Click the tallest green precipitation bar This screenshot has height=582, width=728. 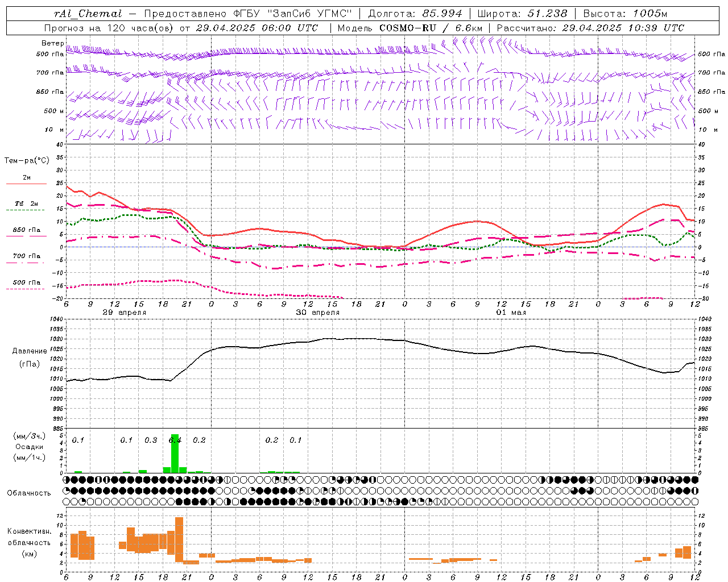(175, 454)
